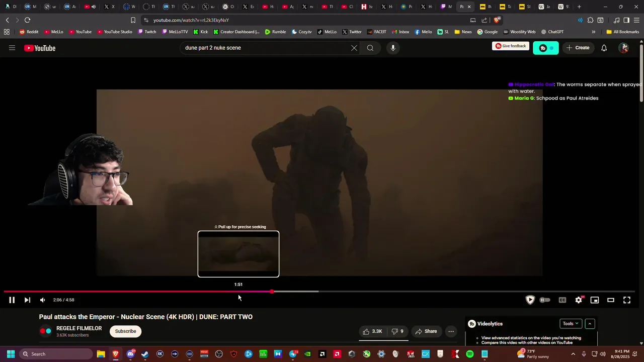Collapse the Videolytics panel chevron
Image resolution: width=644 pixels, height=362 pixels.
pyautogui.click(x=590, y=324)
